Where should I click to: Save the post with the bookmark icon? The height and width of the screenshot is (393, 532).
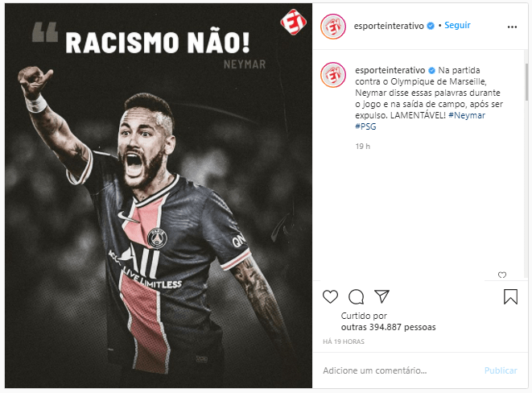[x=510, y=296]
